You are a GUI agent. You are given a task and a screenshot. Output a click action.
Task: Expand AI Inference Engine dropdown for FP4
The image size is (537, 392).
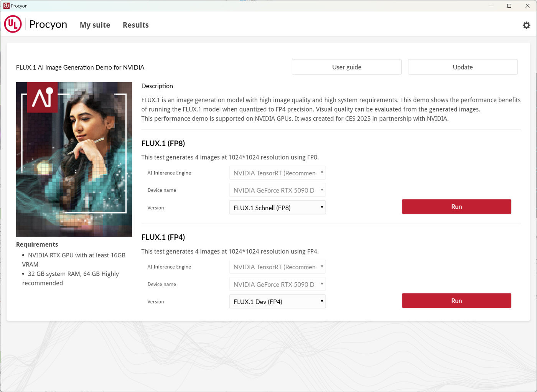[x=277, y=267]
